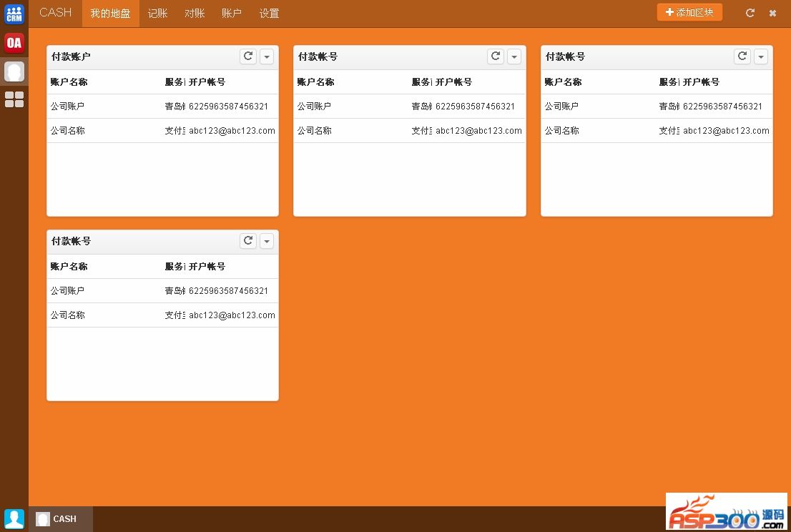Expand the 付款账户 panel dropdown menu
Viewport: 791px width, 532px height.
pos(267,57)
